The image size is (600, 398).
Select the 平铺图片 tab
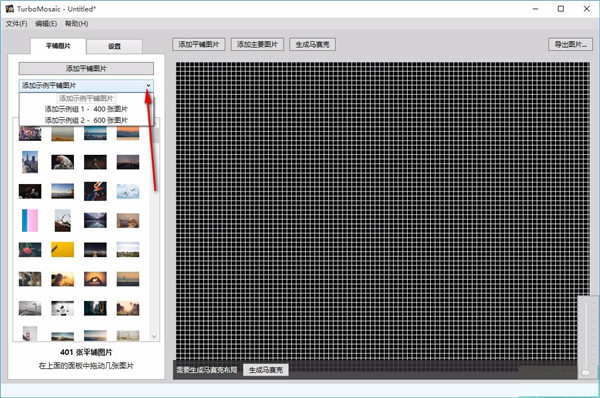pyautogui.click(x=58, y=46)
